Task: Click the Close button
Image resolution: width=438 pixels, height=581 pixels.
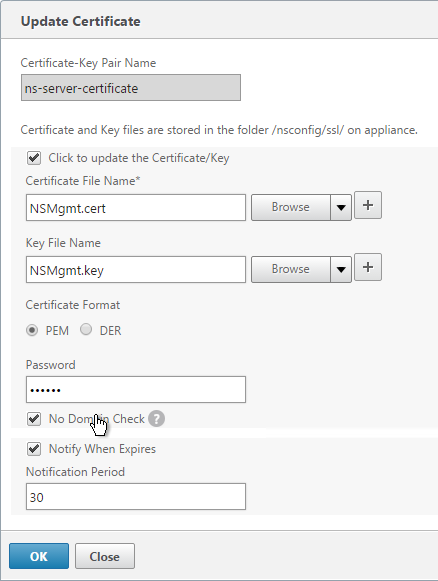Action: tap(105, 556)
